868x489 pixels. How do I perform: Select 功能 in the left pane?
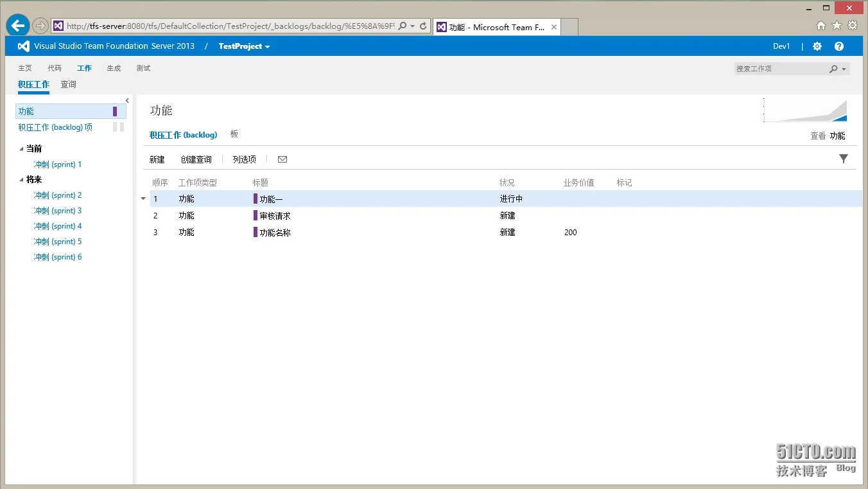pos(71,111)
